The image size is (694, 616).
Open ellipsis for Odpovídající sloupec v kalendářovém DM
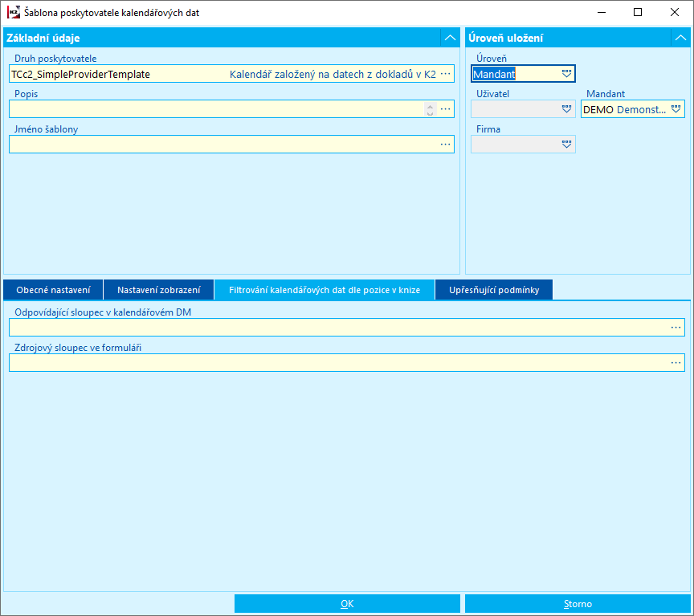click(x=676, y=328)
